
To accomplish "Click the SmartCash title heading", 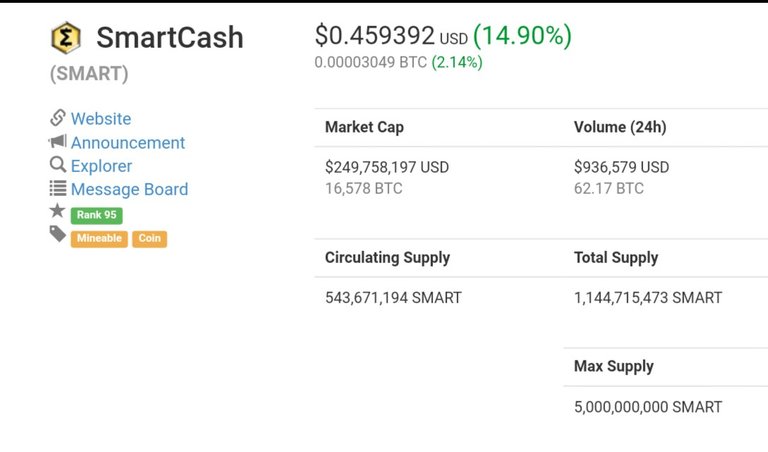I will tap(170, 37).
